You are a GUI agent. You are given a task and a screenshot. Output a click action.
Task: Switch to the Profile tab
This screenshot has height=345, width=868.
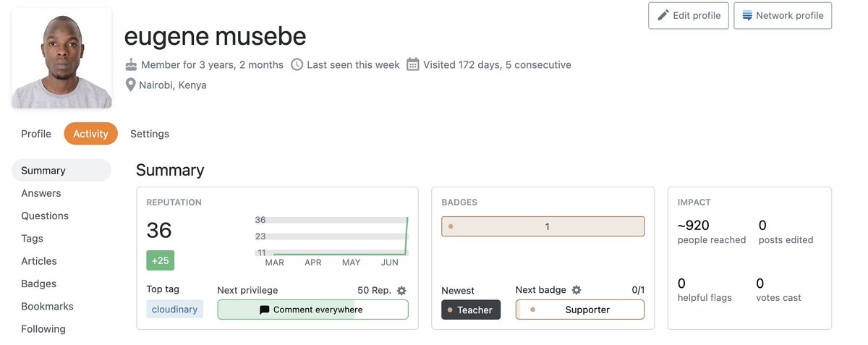pos(36,134)
